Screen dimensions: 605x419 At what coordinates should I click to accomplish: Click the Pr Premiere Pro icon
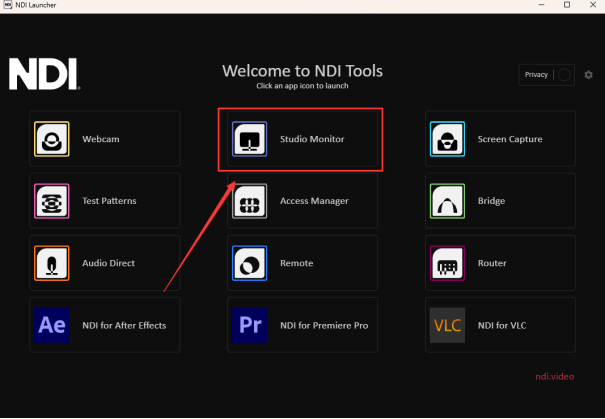249,325
